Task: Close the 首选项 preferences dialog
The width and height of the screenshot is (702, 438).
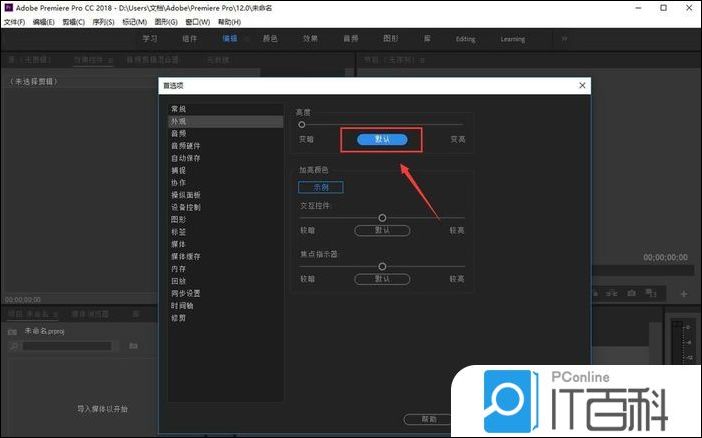Action: point(582,85)
